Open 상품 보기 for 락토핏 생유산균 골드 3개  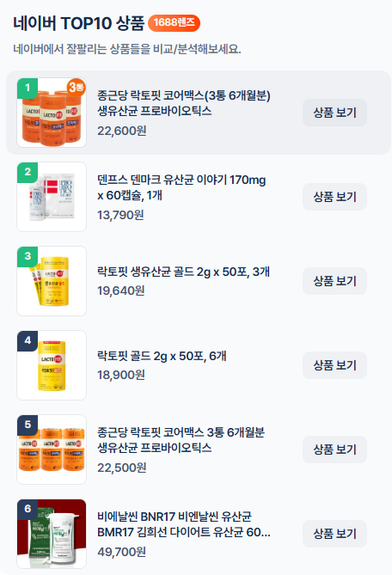click(334, 281)
